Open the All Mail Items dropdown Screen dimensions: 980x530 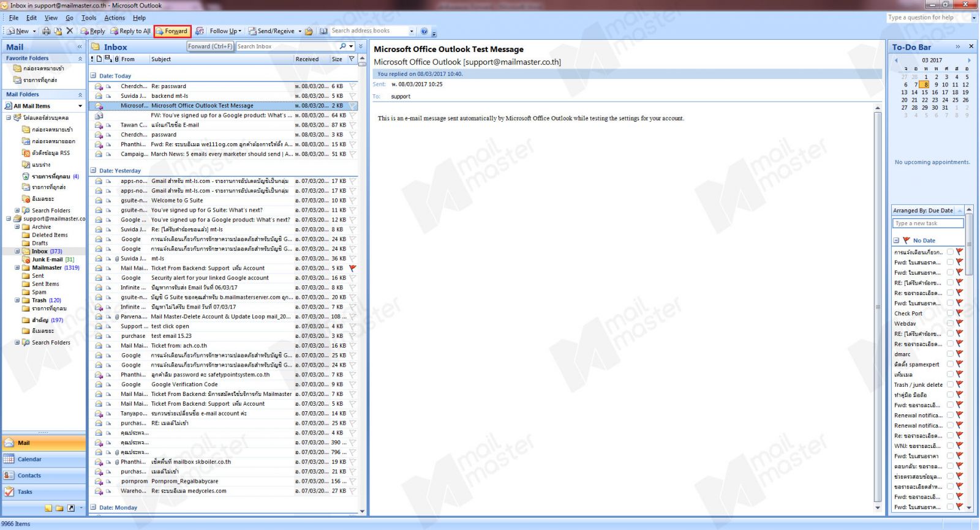click(80, 106)
